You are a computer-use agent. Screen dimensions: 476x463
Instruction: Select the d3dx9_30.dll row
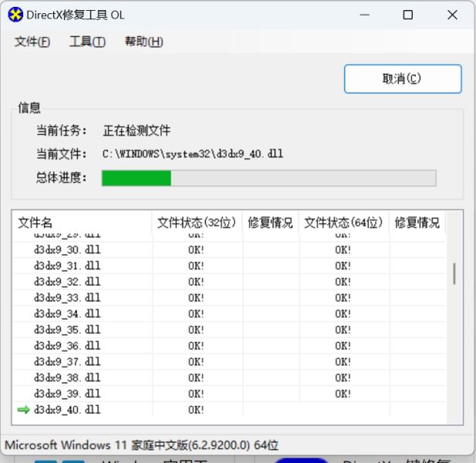229,250
